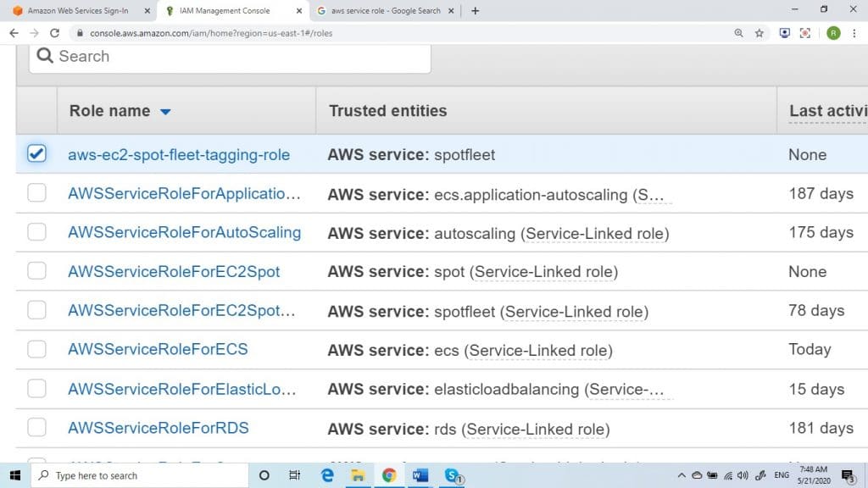
Task: Open Skype from the taskbar
Action: (x=453, y=475)
